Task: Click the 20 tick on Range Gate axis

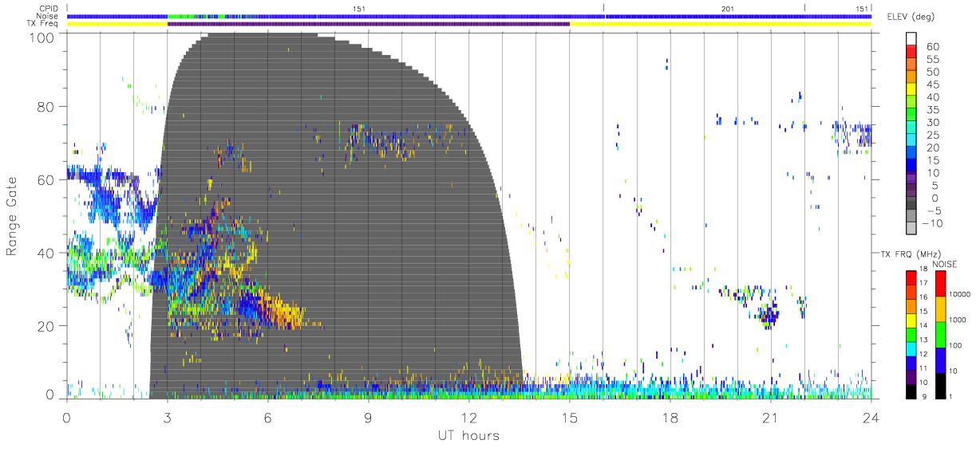Action: 45,326
